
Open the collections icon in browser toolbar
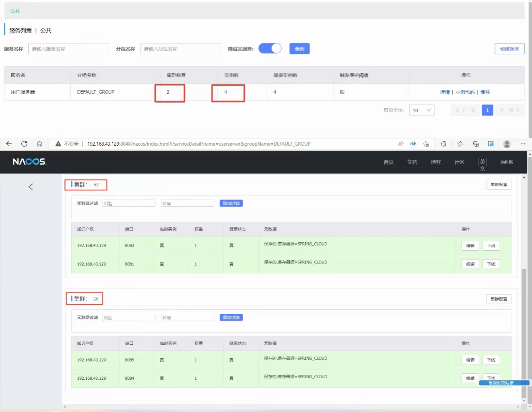(476, 144)
